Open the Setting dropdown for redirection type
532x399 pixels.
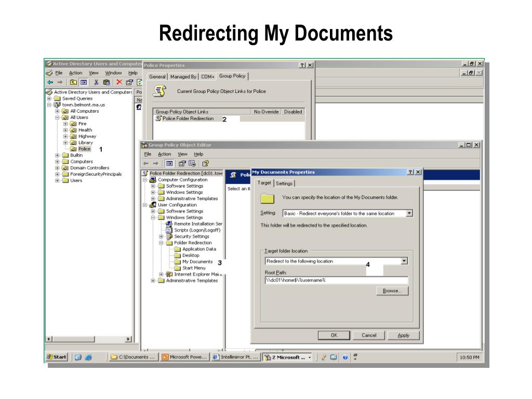tap(409, 214)
